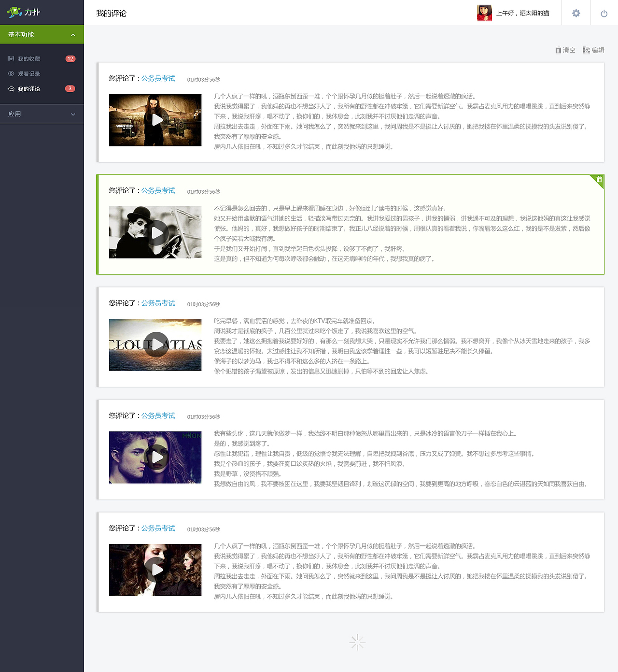This screenshot has width=618, height=672.
Task: Click the 我的收藏 sidebar icon
Action: coord(11,58)
